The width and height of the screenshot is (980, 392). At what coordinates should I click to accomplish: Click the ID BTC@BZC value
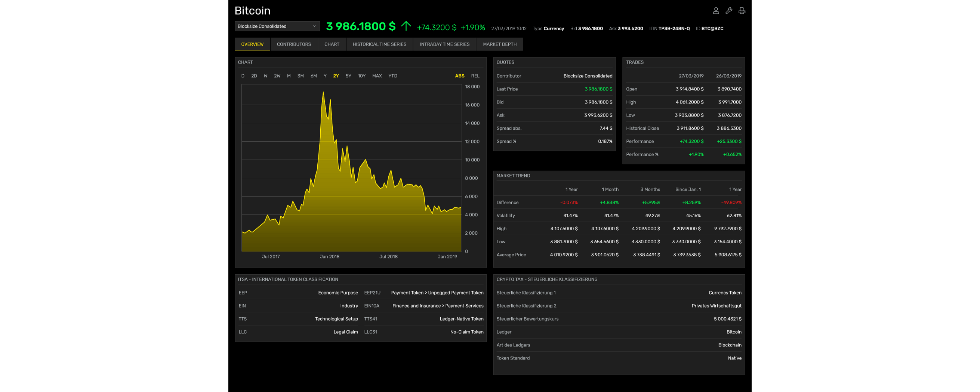coord(712,28)
